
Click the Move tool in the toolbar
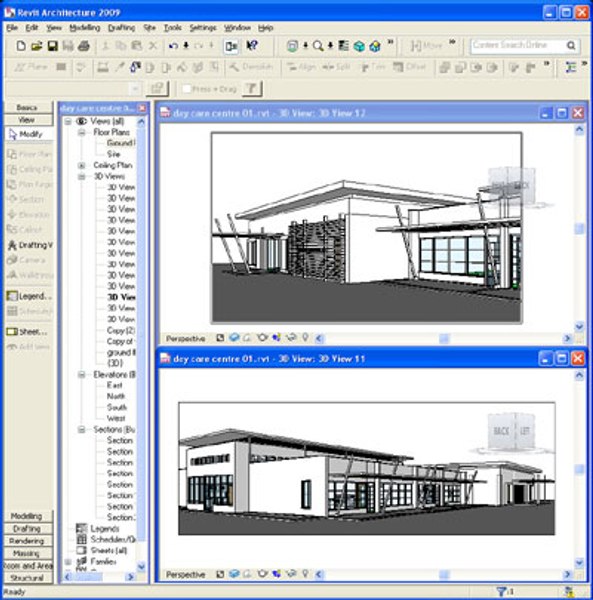pyautogui.click(x=426, y=46)
